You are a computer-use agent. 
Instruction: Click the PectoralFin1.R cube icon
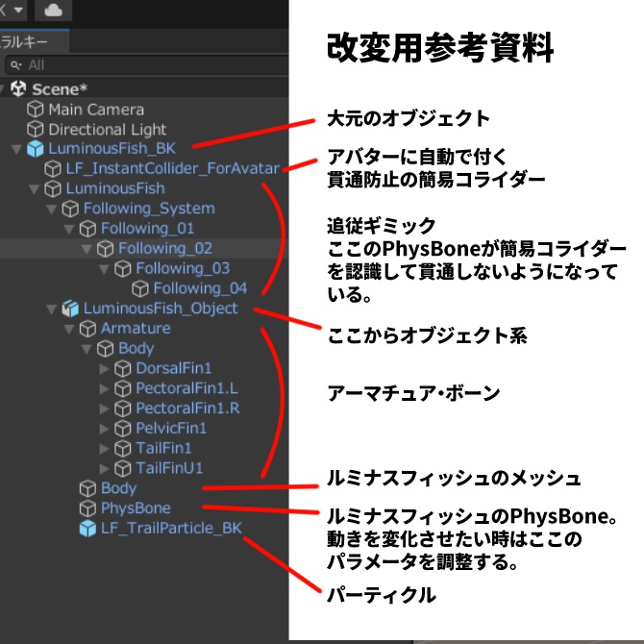(122, 409)
